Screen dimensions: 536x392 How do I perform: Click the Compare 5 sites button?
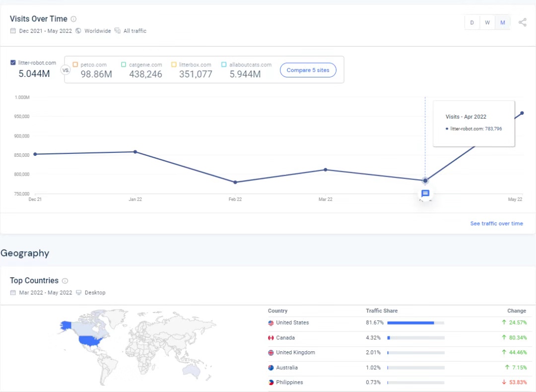308,70
